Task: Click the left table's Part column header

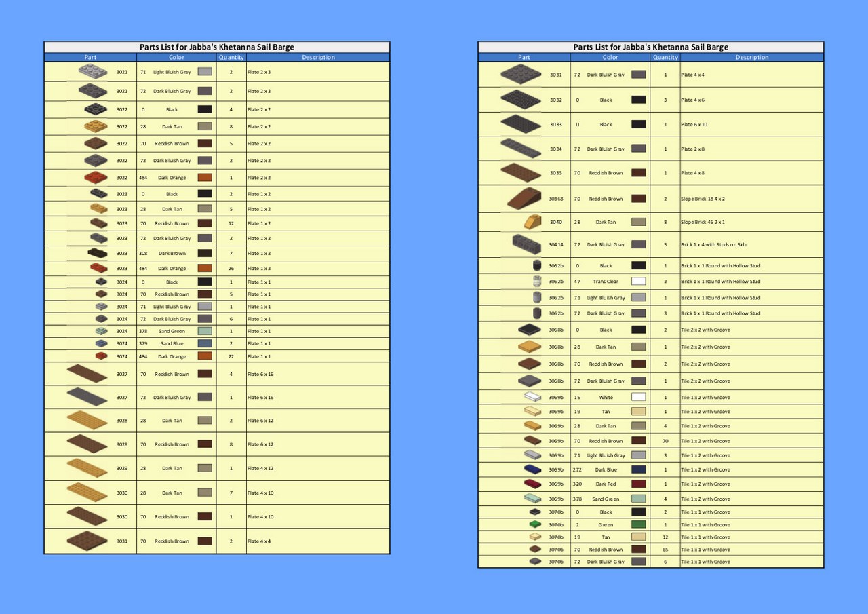Action: click(x=91, y=57)
